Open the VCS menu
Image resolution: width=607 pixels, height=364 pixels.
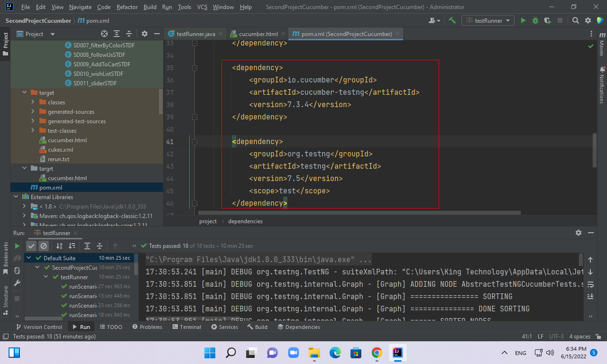pyautogui.click(x=202, y=7)
